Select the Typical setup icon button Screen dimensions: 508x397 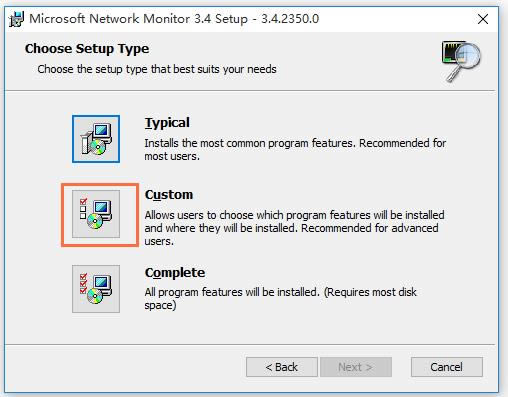tap(96, 139)
